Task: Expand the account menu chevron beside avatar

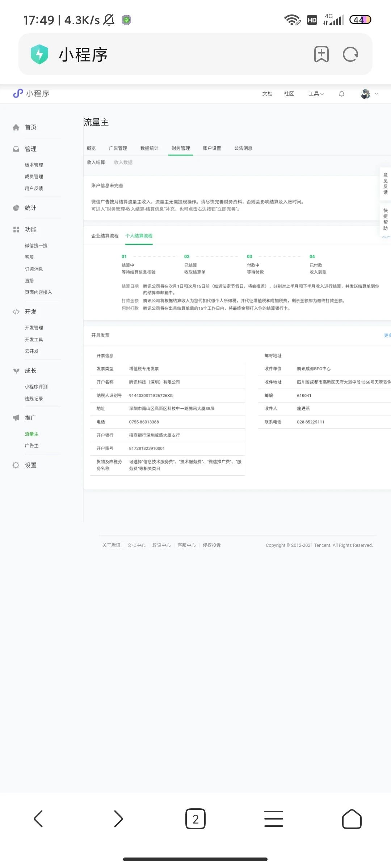Action: [x=377, y=94]
